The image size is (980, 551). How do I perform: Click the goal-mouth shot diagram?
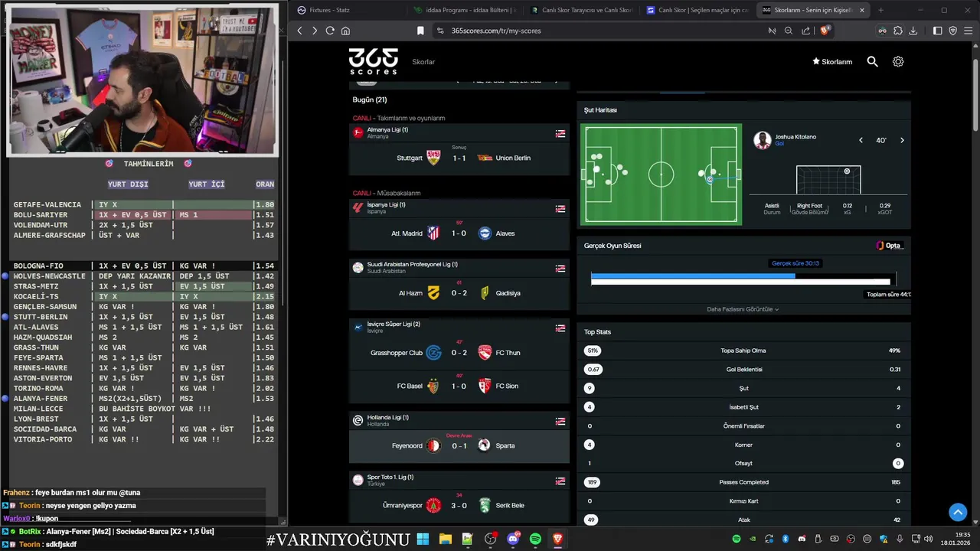click(x=828, y=180)
